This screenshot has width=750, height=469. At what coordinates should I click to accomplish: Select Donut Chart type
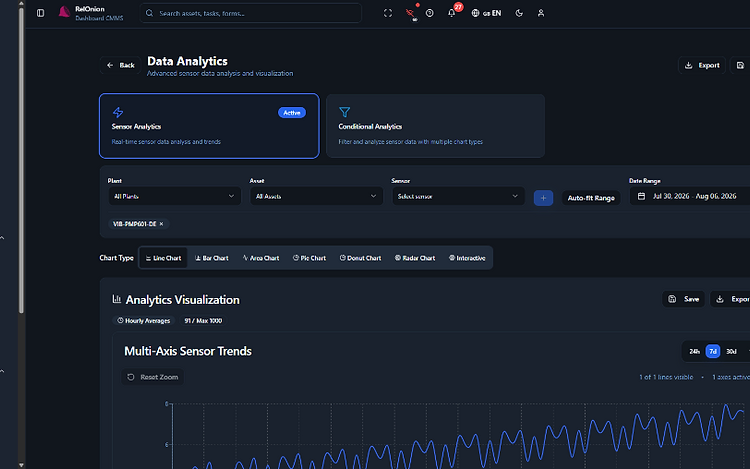[360, 258]
